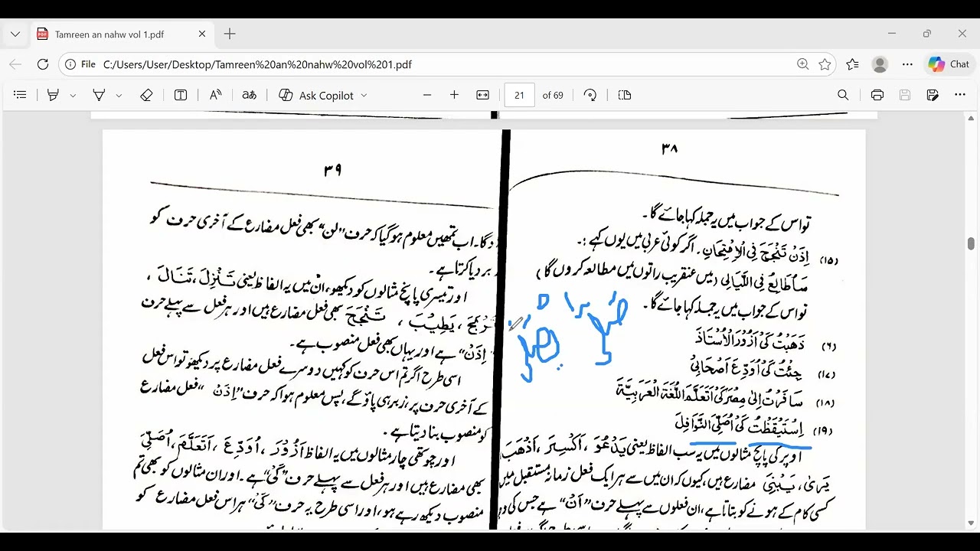Open the zoom magnifier in address bar
Image resolution: width=980 pixels, height=551 pixels.
pyautogui.click(x=802, y=64)
